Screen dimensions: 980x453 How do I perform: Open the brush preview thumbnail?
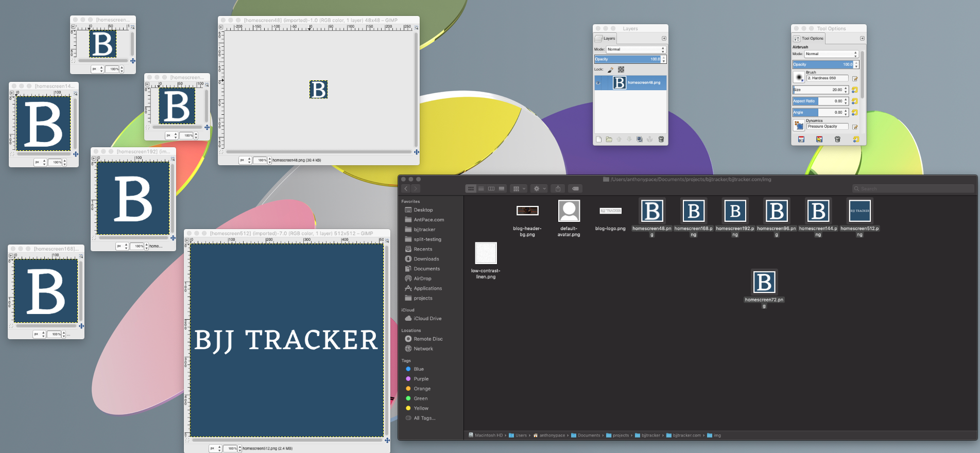point(799,77)
